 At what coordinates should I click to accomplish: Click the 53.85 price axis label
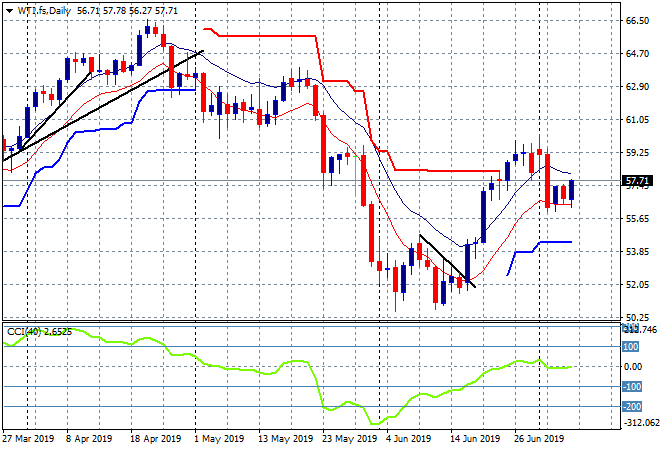[637, 252]
